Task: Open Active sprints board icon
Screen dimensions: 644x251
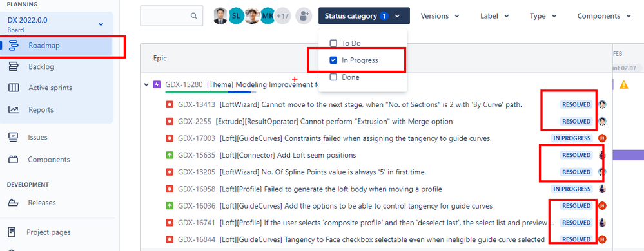Action: coord(14,88)
